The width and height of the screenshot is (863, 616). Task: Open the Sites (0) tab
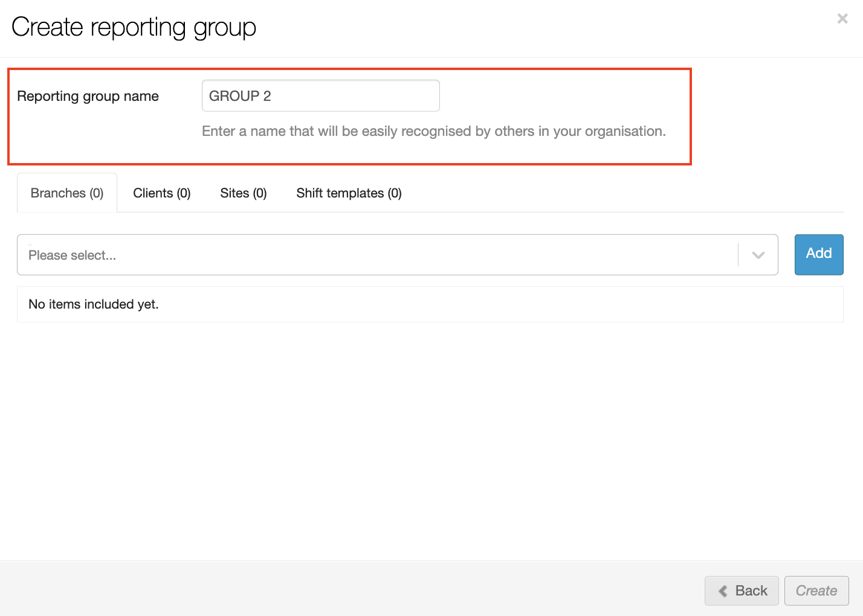point(243,193)
